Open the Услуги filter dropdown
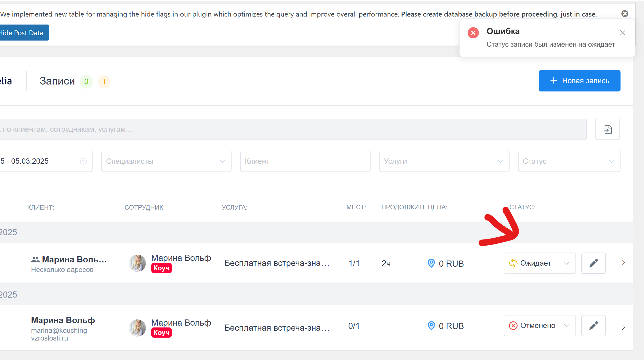Screen dimensions: 644x360 [x=444, y=161]
